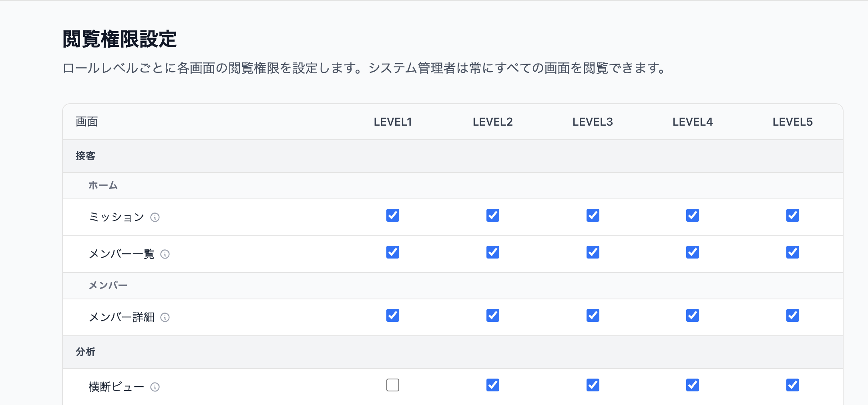
Task: Uncheck メンバー詳細 for LEVEL1
Action: 393,315
